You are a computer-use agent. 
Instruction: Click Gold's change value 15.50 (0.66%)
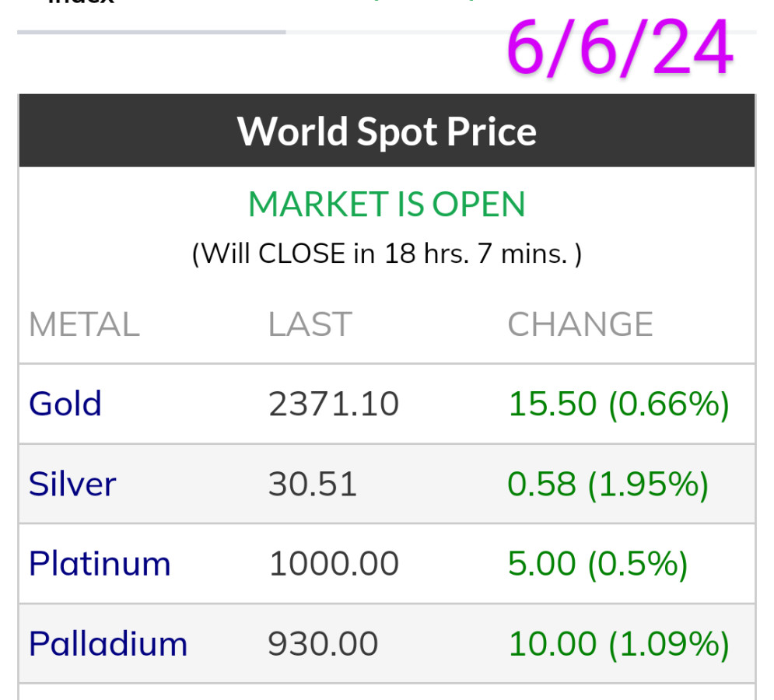[x=618, y=404]
